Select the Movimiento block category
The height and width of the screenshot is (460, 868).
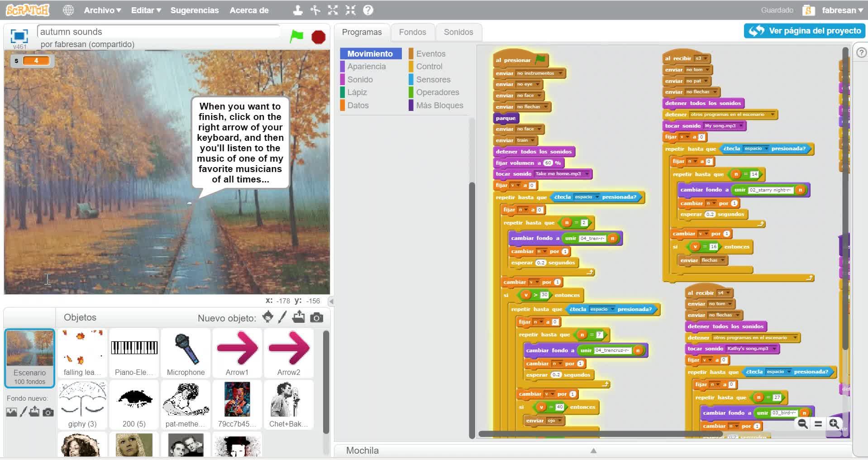(x=370, y=53)
